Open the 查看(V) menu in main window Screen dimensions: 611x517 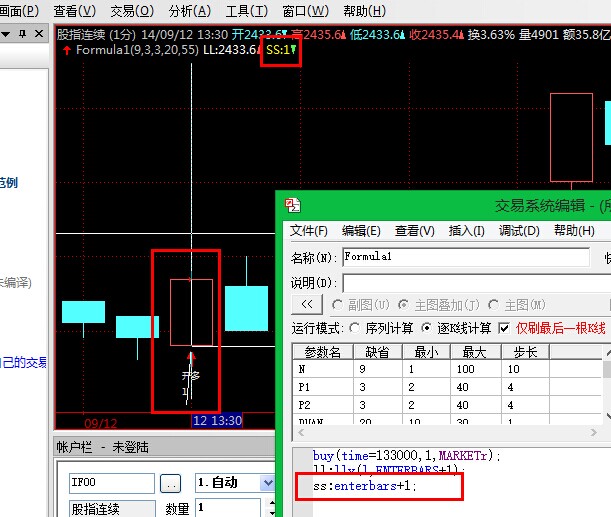tap(74, 11)
